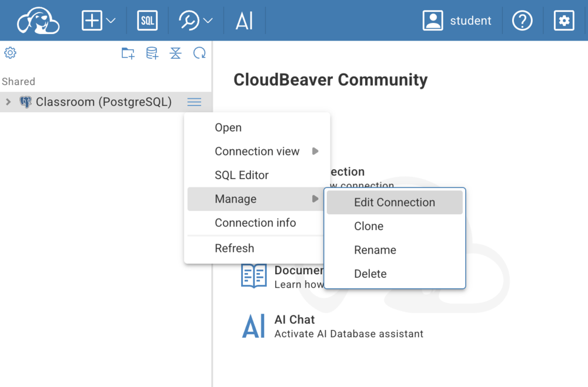This screenshot has width=588, height=387.
Task: Open the student user menu label
Action: point(470,21)
